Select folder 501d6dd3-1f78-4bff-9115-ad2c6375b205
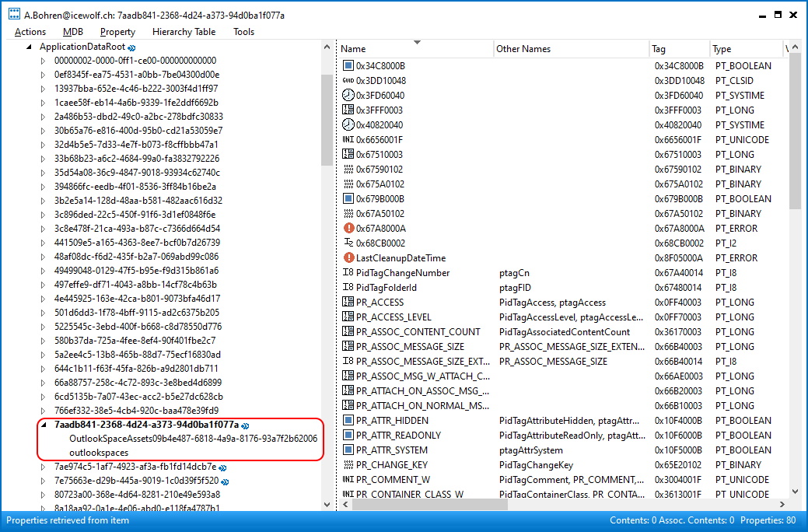Image resolution: width=808 pixels, height=532 pixels. (x=137, y=313)
